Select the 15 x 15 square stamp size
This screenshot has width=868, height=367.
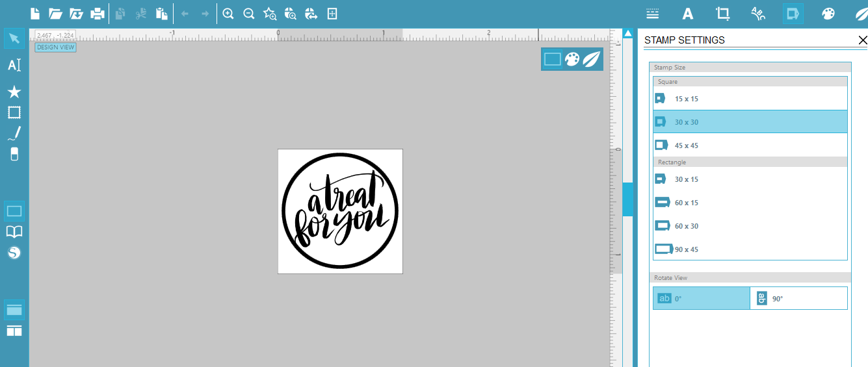click(750, 99)
